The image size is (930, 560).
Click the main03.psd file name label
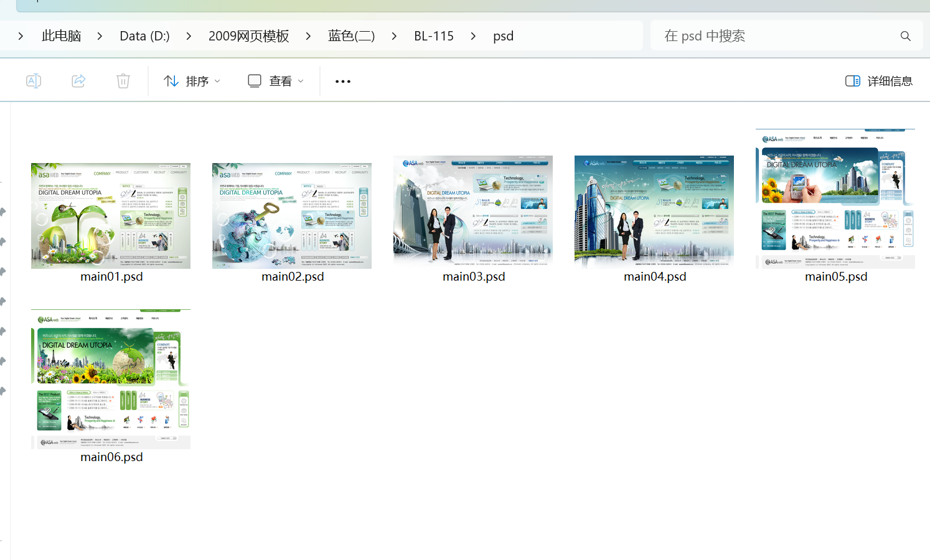coord(474,276)
